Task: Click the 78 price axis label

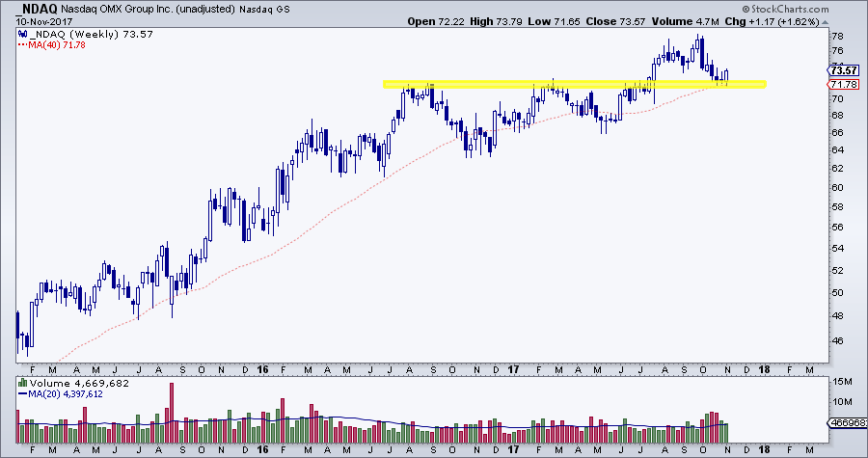Action: [837, 37]
